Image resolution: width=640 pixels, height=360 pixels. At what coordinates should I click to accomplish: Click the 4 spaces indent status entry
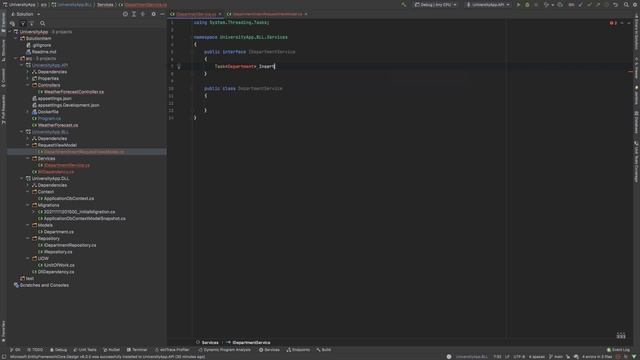click(x=536, y=357)
